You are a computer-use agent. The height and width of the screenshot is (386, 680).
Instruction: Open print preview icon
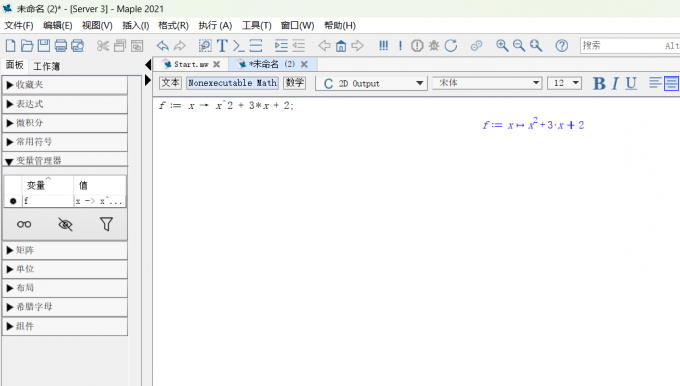[78, 46]
